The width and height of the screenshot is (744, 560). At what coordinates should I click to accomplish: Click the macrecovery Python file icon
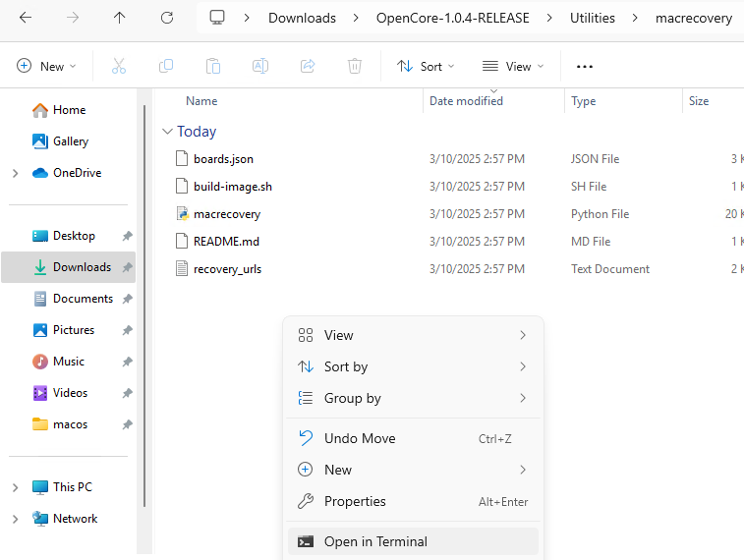(x=182, y=214)
